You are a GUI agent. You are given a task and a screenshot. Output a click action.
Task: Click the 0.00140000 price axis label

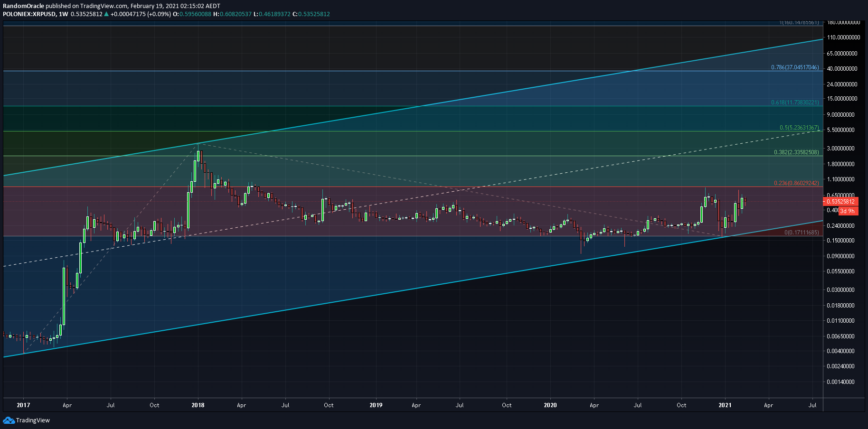pyautogui.click(x=840, y=382)
